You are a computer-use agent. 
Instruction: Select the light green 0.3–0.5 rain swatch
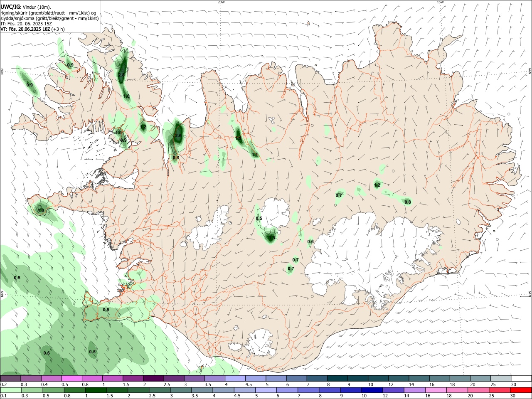tap(32, 390)
